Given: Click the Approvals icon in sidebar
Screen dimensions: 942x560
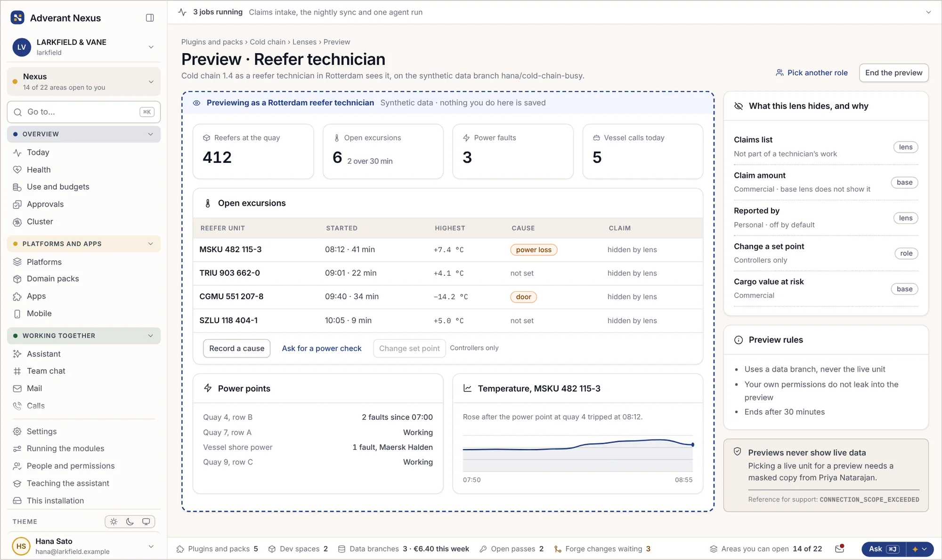Looking at the screenshot, I should pos(17,204).
